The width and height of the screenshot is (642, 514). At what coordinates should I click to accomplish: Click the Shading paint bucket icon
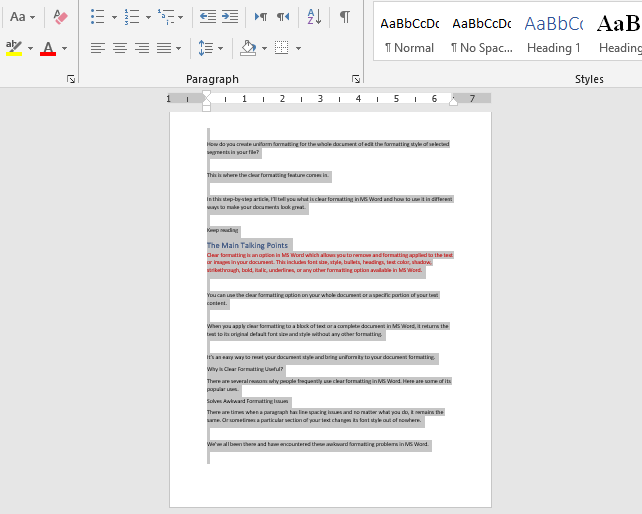click(248, 48)
